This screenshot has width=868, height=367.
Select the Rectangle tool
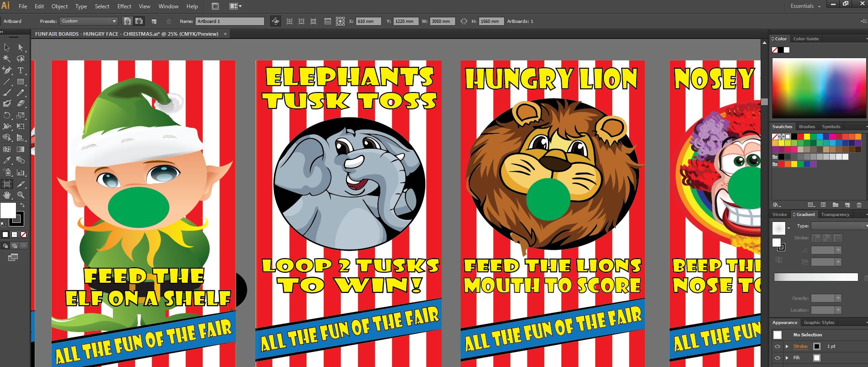click(x=21, y=81)
